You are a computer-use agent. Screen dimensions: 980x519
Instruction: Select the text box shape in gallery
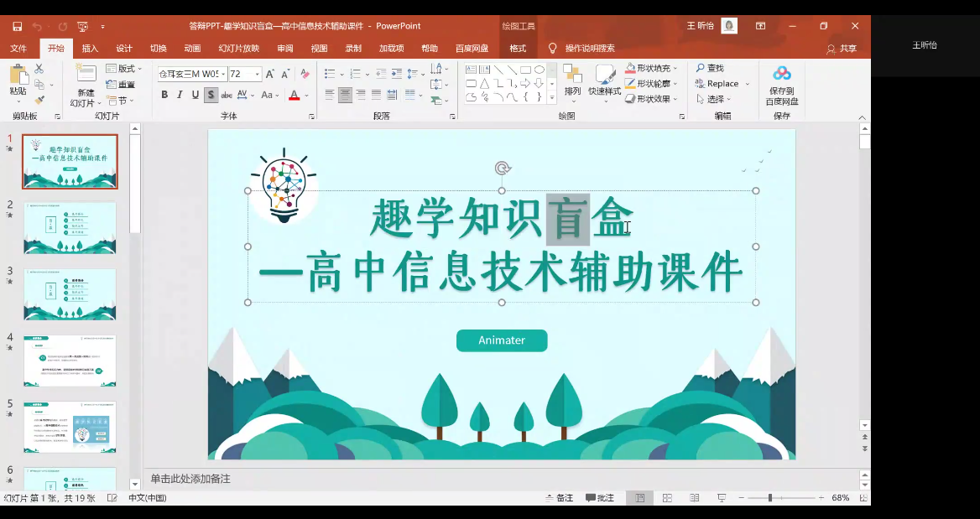(471, 70)
